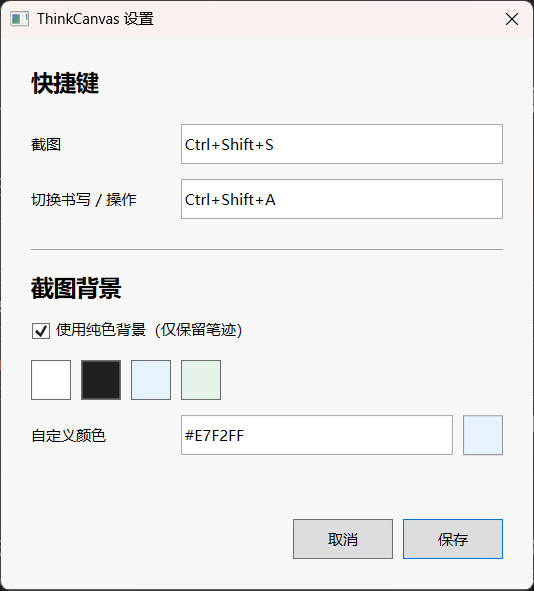The width and height of the screenshot is (534, 591).
Task: Click the 截图 field label
Action: pos(46,144)
